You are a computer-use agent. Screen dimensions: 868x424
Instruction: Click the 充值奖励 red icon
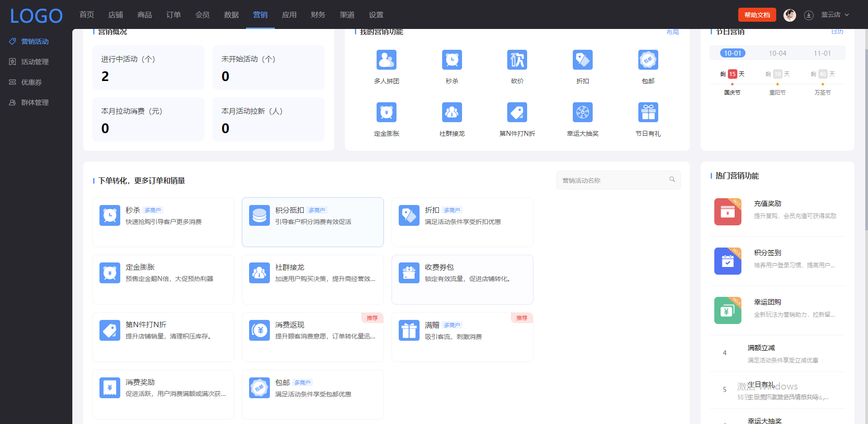coord(728,212)
